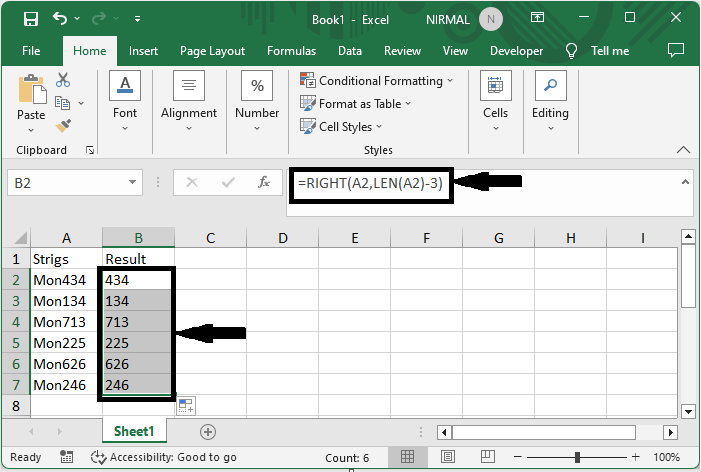Viewport: 701px width, 472px height.
Task: Click the Insert Function fx button
Action: [264, 182]
